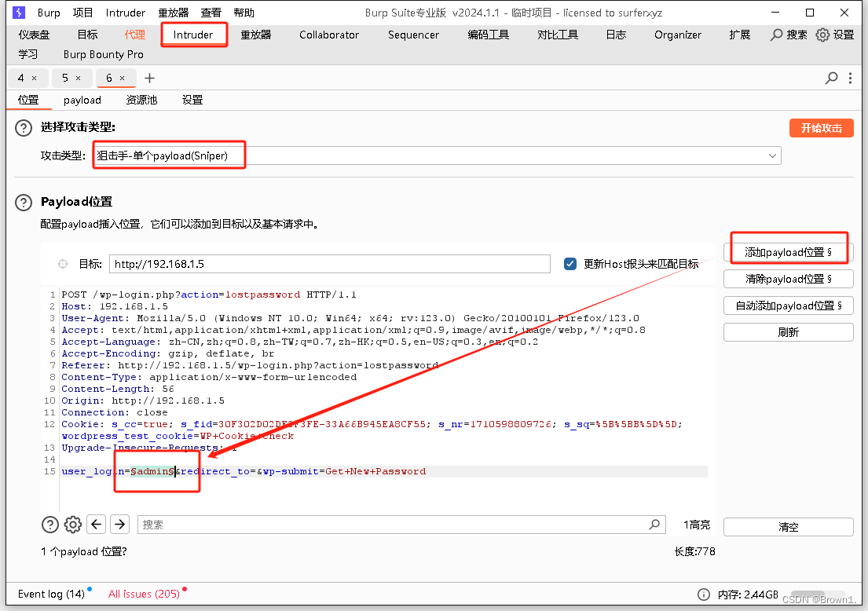868x611 pixels.
Task: Open the 查看 menu
Action: pos(211,13)
